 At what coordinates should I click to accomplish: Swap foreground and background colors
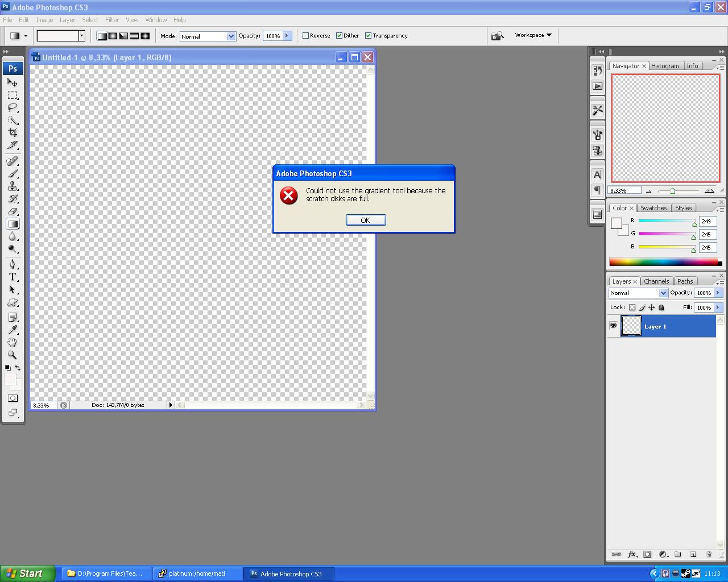(18, 368)
